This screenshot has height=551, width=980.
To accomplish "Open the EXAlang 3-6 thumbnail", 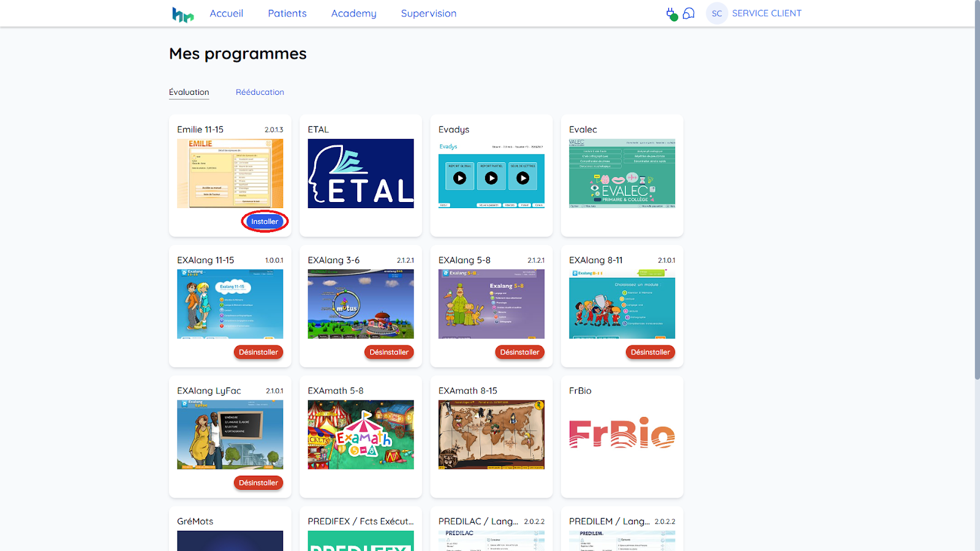I will [361, 304].
